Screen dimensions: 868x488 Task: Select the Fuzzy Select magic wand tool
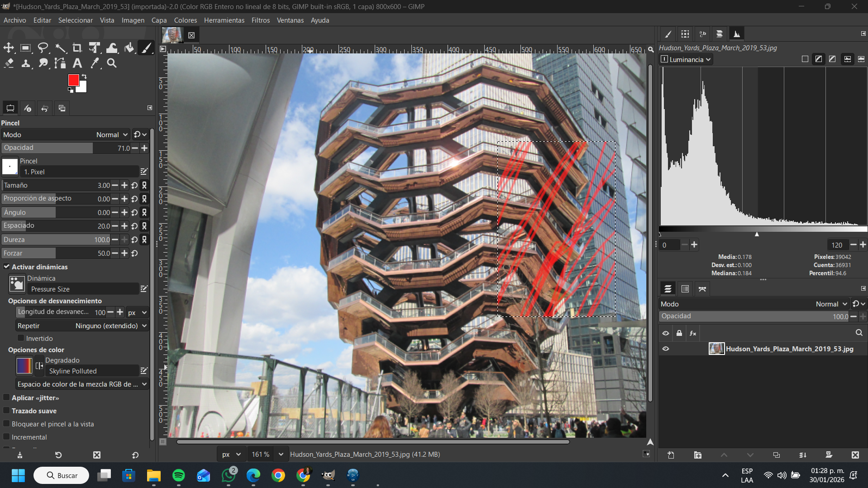tap(60, 48)
